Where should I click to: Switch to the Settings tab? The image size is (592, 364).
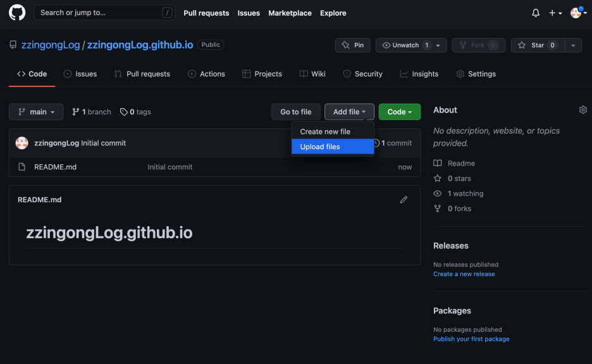(x=476, y=74)
